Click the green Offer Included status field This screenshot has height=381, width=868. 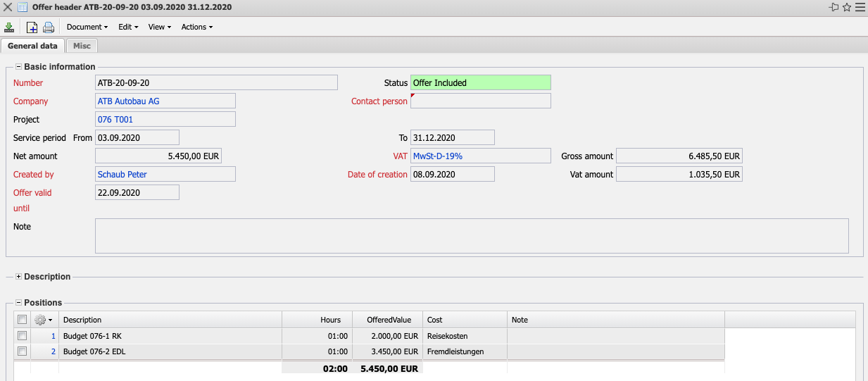(x=480, y=83)
